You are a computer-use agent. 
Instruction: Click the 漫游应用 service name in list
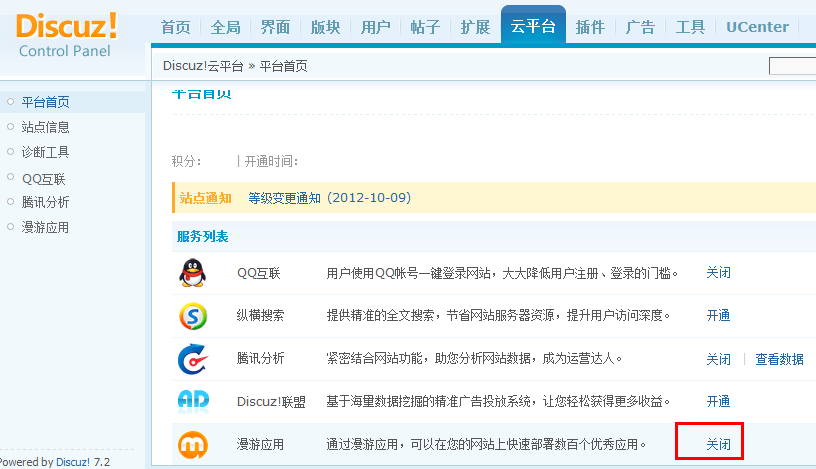pyautogui.click(x=260, y=445)
